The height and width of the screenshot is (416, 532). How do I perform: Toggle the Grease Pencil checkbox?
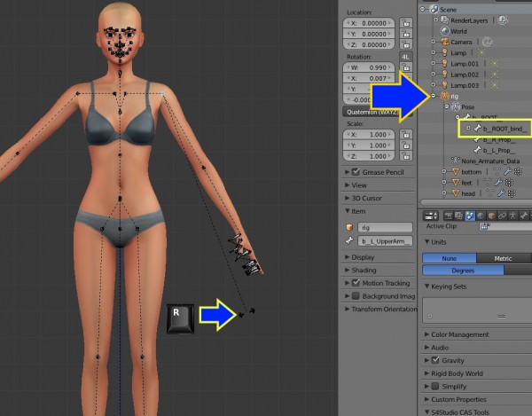tap(356, 171)
